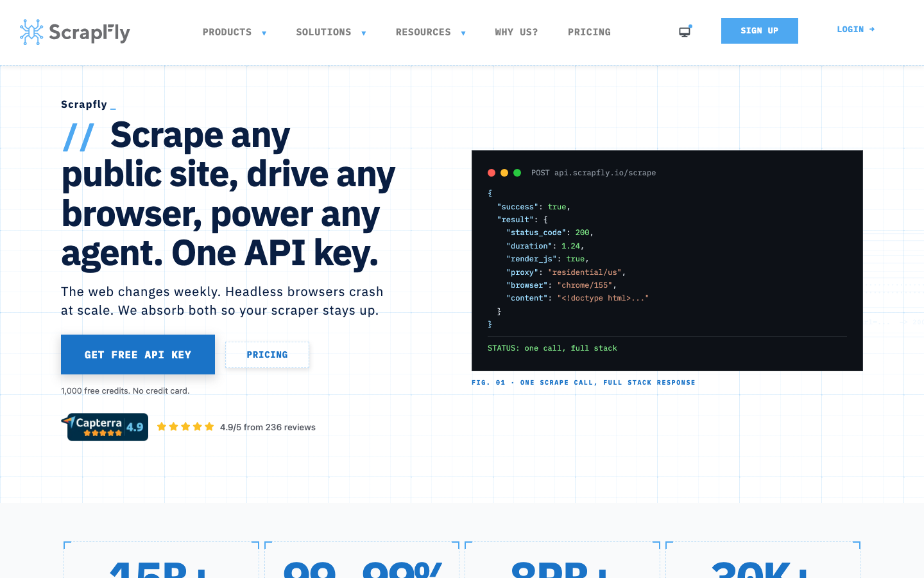Click the ScrapFly wordmark text in header

coord(89,33)
